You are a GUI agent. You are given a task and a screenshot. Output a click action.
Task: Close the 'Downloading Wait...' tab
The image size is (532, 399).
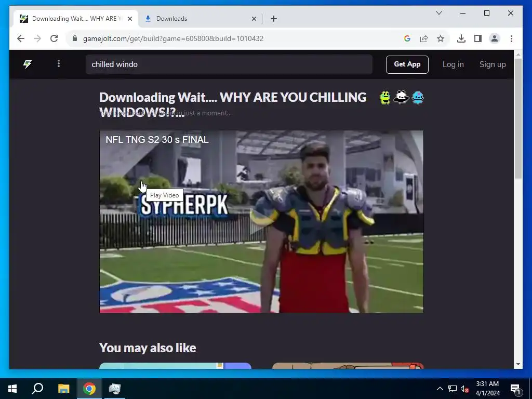(x=129, y=19)
